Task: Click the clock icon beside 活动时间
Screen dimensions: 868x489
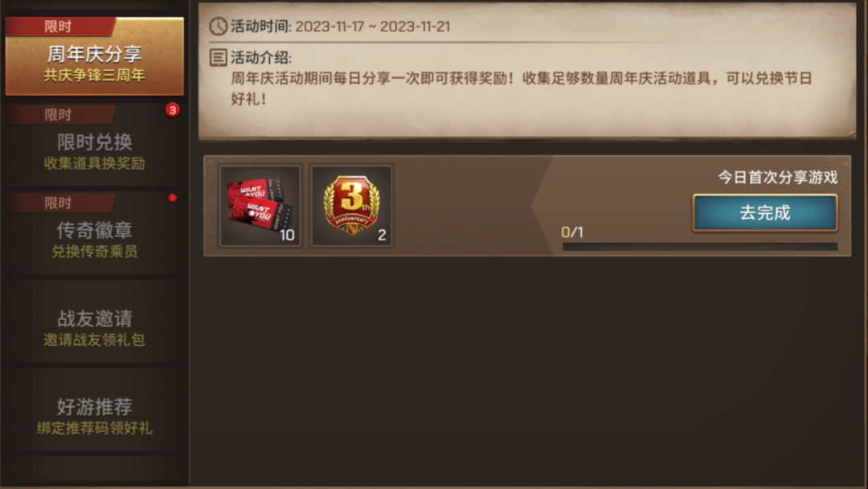Action: [x=218, y=26]
